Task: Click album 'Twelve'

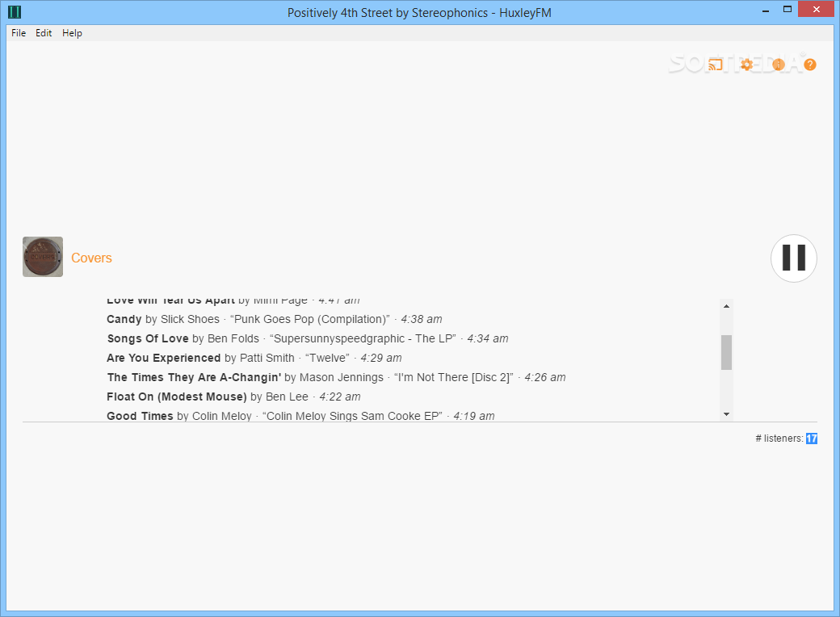Action: tap(327, 358)
